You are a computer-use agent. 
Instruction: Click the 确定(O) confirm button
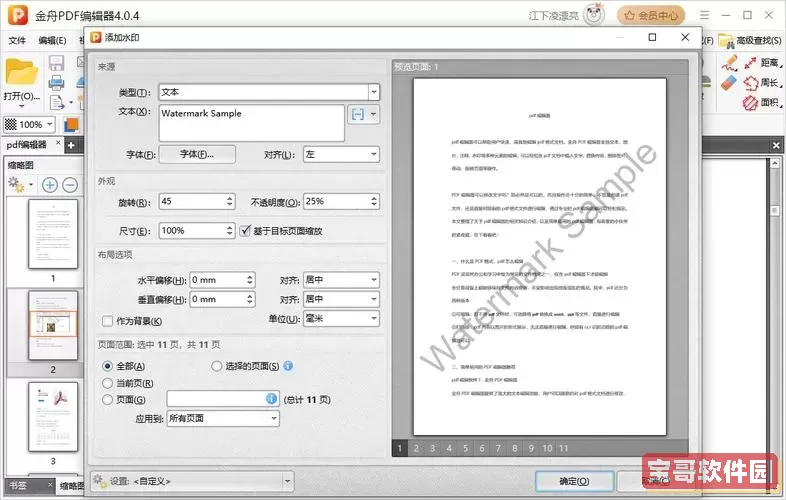(x=574, y=481)
